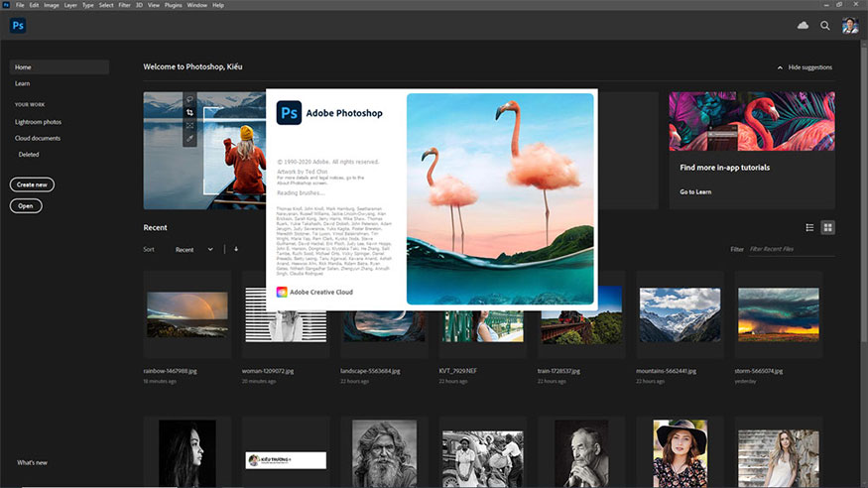Click the Go to Learn link
Viewport: 868px width, 488px height.
point(695,192)
